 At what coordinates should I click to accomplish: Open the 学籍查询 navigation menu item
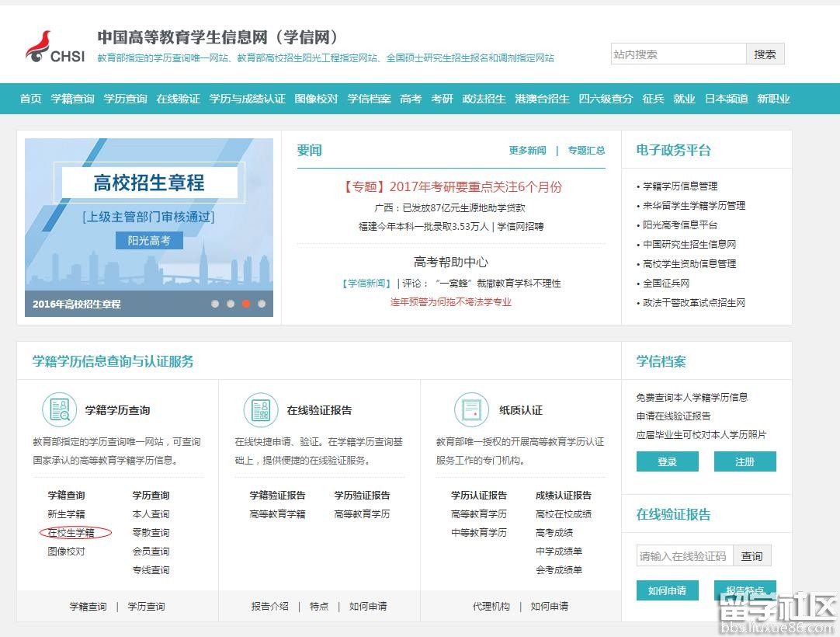(72, 99)
